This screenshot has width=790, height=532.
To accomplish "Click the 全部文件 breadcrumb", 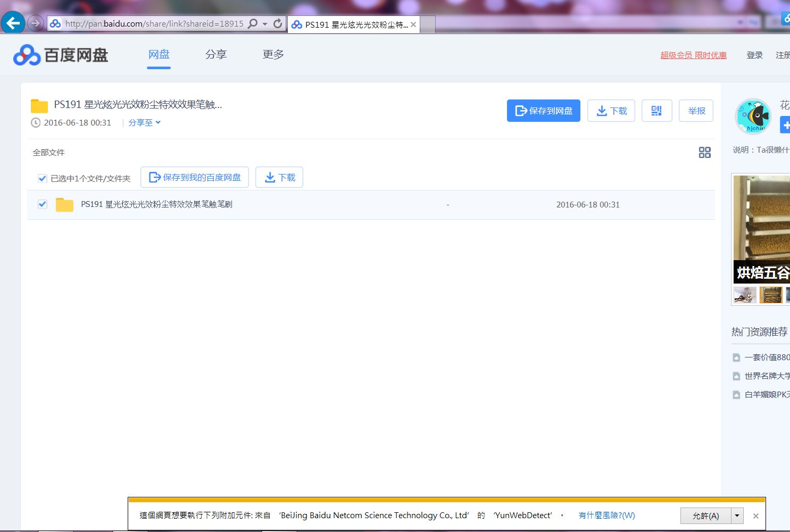I will coord(48,153).
